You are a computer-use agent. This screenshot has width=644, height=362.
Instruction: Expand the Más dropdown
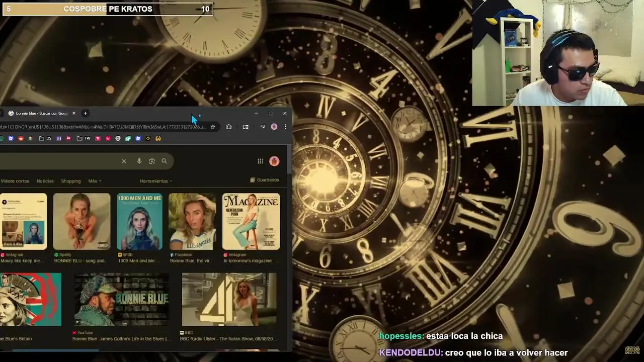click(x=95, y=181)
